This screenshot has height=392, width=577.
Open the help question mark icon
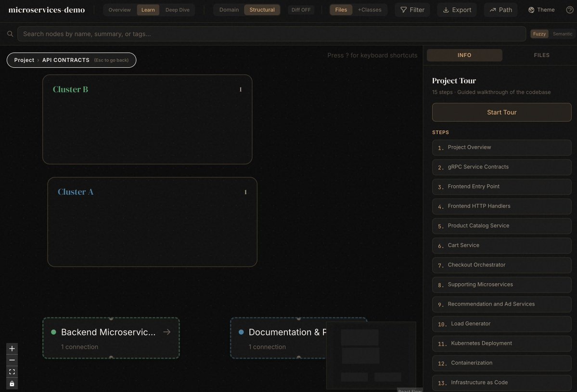[570, 10]
